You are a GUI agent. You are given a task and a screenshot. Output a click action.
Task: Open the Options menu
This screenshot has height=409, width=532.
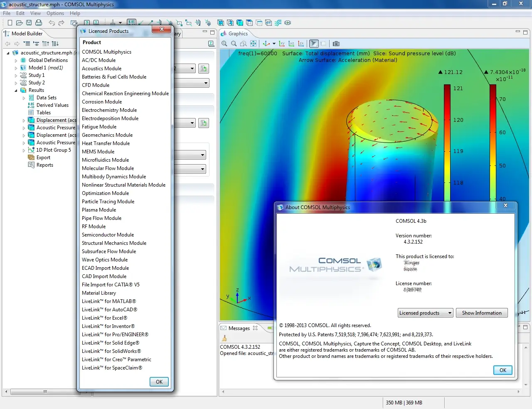click(55, 13)
